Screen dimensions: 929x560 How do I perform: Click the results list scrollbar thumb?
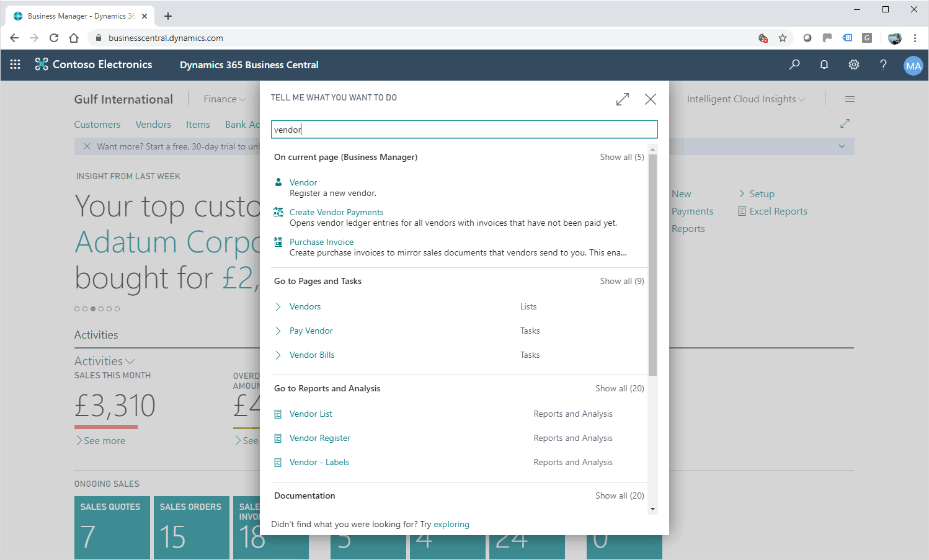point(652,265)
